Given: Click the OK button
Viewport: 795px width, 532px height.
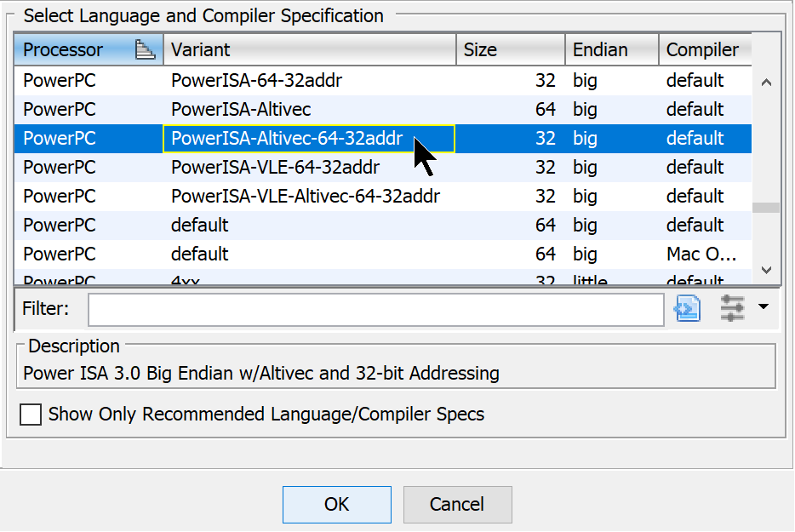Looking at the screenshot, I should (x=336, y=504).
